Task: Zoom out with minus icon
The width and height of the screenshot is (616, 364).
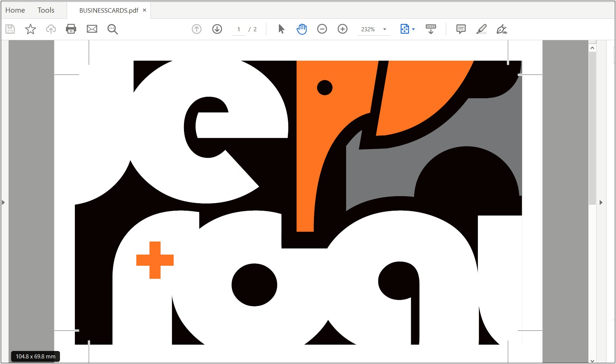Action: pos(322,29)
